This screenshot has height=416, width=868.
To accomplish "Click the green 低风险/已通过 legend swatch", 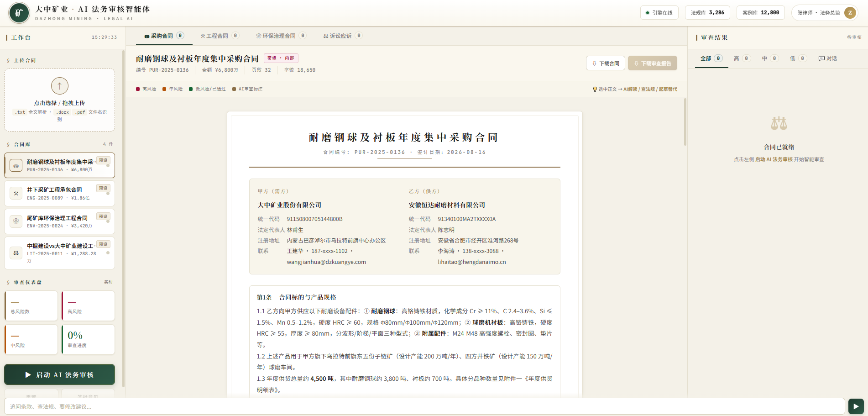I will (191, 89).
